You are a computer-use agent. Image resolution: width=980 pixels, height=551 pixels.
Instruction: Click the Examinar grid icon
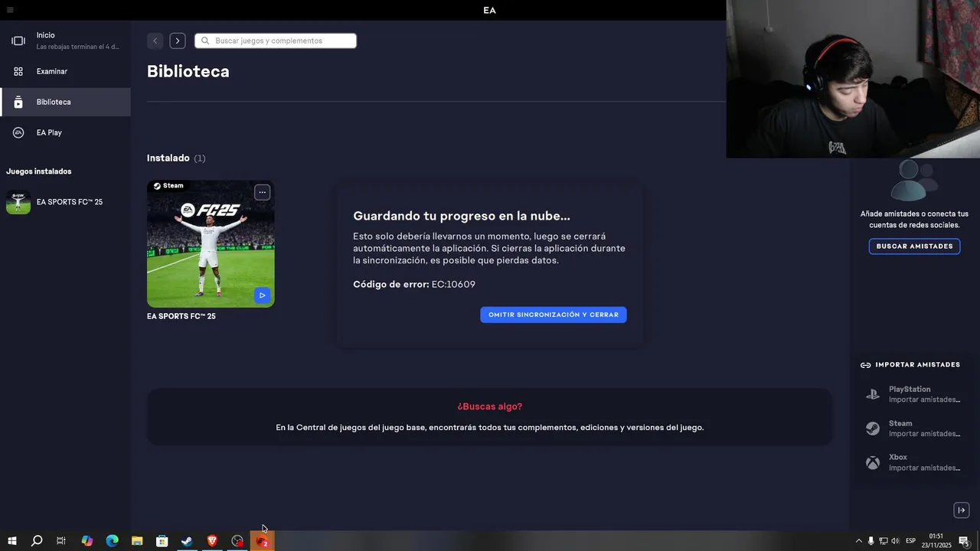pyautogui.click(x=18, y=71)
